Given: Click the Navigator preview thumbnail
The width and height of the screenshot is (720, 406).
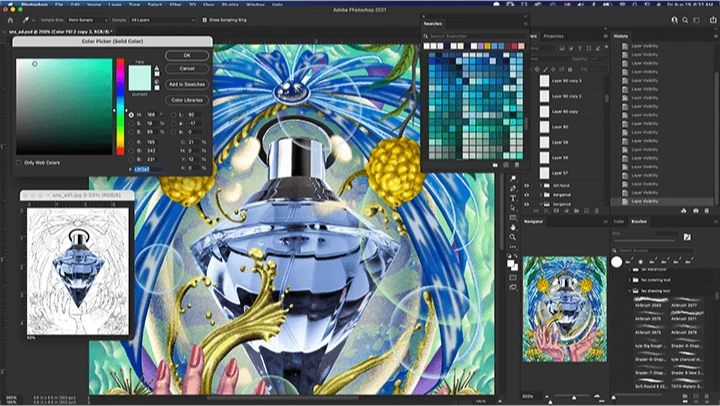Looking at the screenshot, I should [564, 309].
